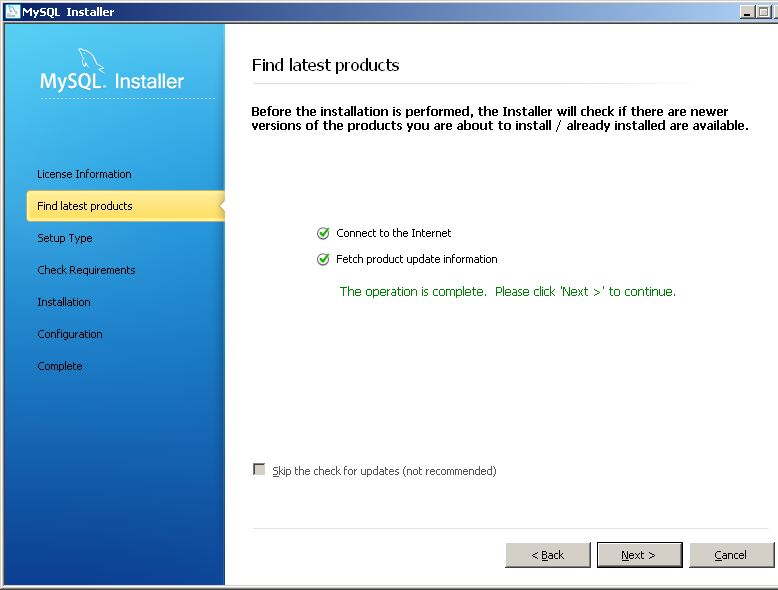
Task: Click 'Fetch product update information' text
Action: point(416,259)
